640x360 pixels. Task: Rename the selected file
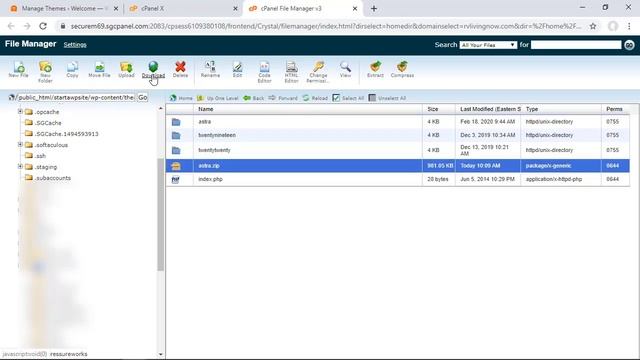[x=210, y=69]
